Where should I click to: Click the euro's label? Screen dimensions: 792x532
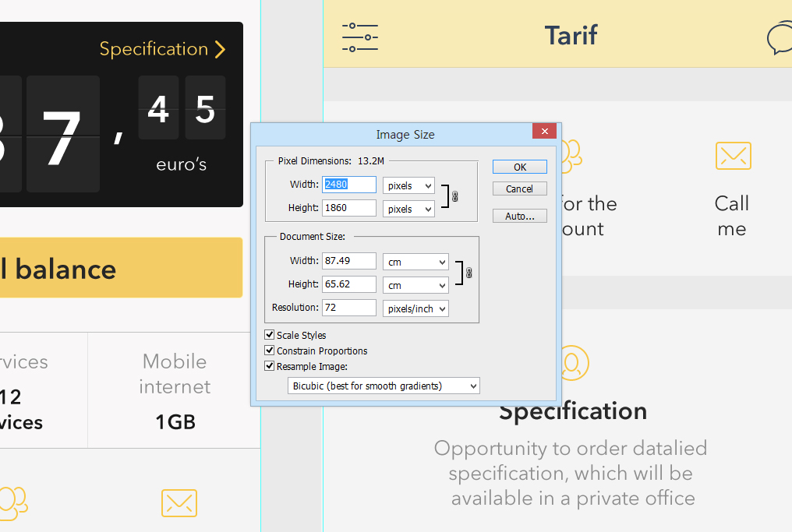point(182,164)
